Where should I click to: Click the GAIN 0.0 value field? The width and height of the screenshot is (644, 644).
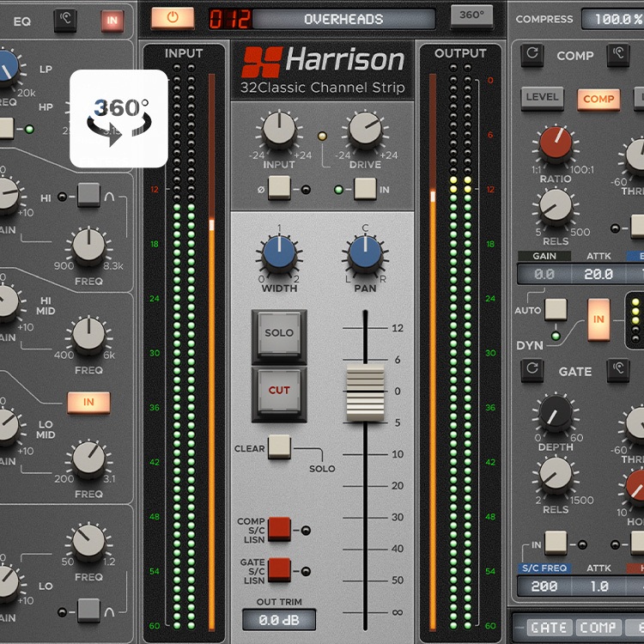coord(544,274)
